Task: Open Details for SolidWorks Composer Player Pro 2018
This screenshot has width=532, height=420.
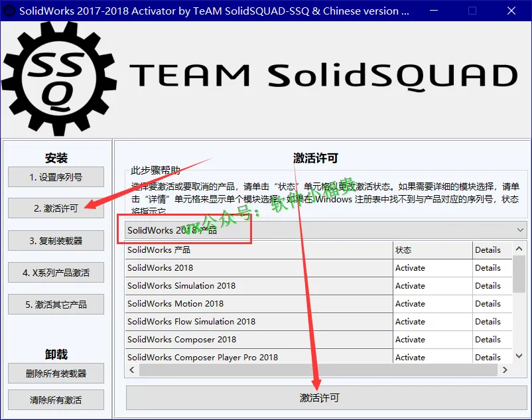Action: (x=492, y=356)
